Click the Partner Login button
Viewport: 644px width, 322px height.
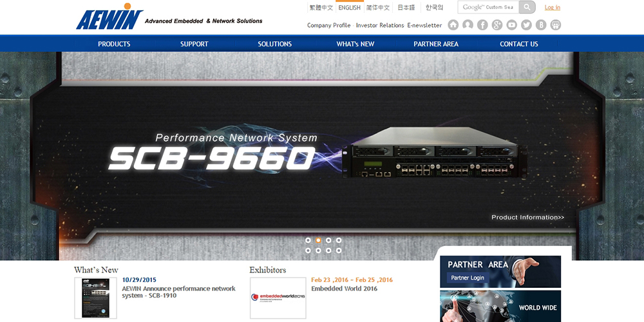(468, 278)
